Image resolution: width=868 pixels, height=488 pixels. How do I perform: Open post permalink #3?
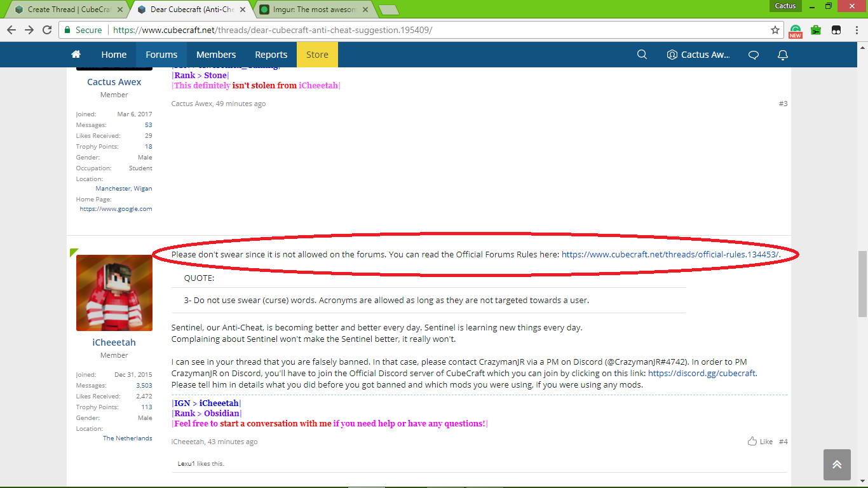point(783,104)
